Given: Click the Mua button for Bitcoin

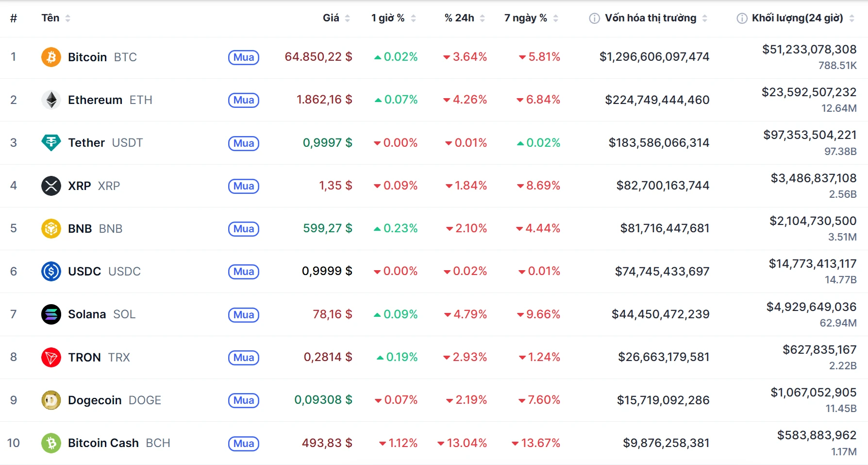Looking at the screenshot, I should click(244, 57).
